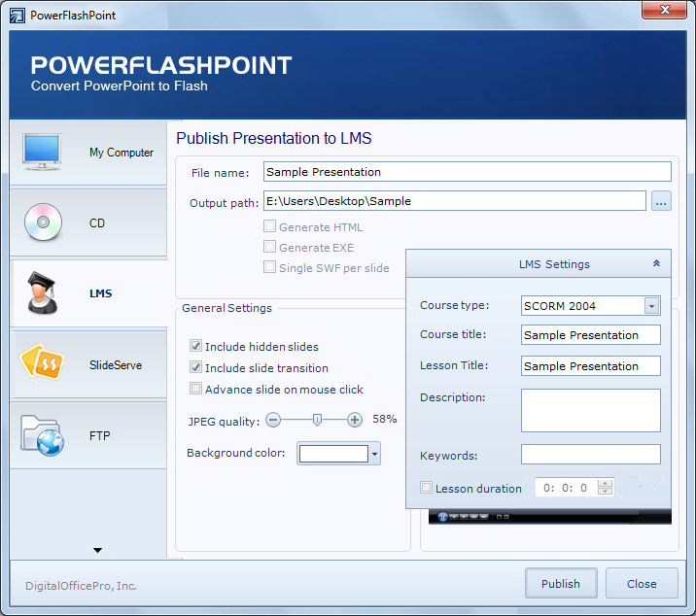Image resolution: width=696 pixels, height=616 pixels.
Task: Click the SlideServe orange cards icon
Action: [42, 362]
